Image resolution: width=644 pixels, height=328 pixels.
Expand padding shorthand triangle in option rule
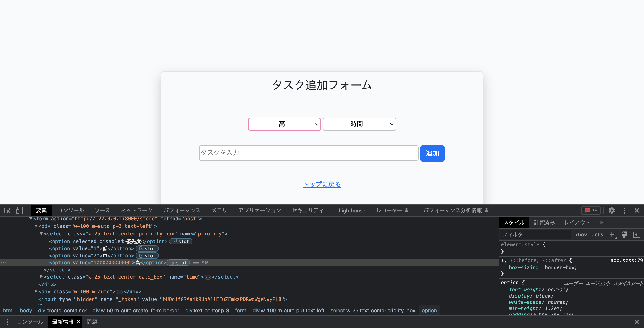[x=535, y=314]
